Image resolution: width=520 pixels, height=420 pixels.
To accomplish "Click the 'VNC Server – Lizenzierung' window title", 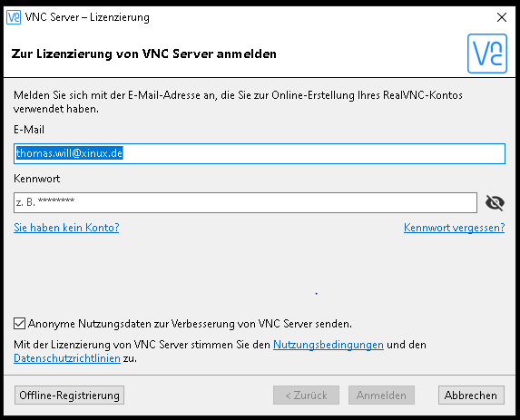I will pos(87,17).
